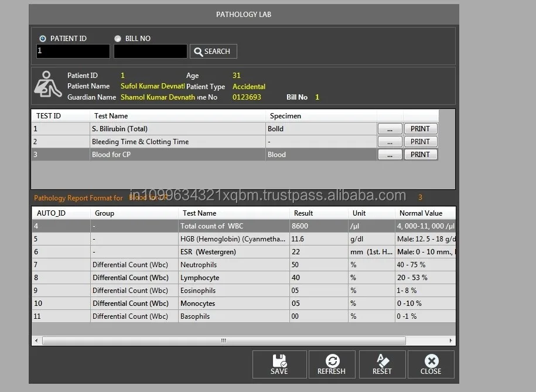
Task: Select the Patient ID radio button
Action: coord(43,39)
